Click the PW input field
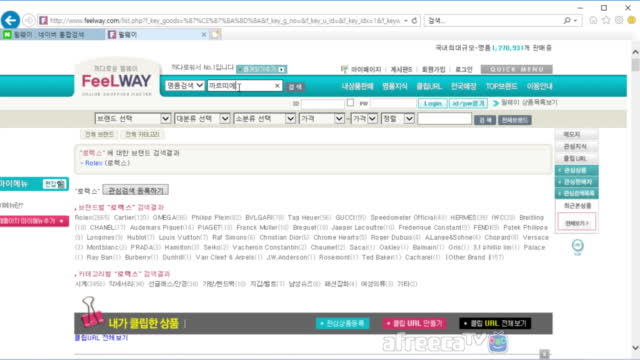Image resolution: width=640 pixels, height=360 pixels. click(x=393, y=103)
